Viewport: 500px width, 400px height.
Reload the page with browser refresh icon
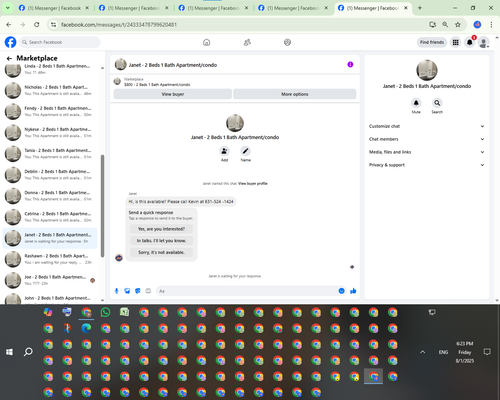37,24
